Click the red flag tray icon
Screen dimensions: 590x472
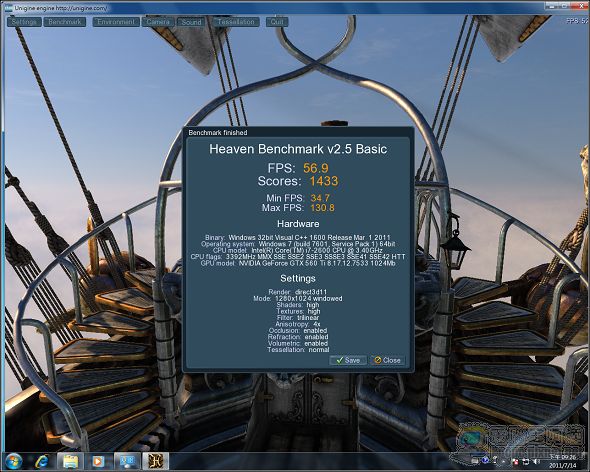tap(515, 461)
